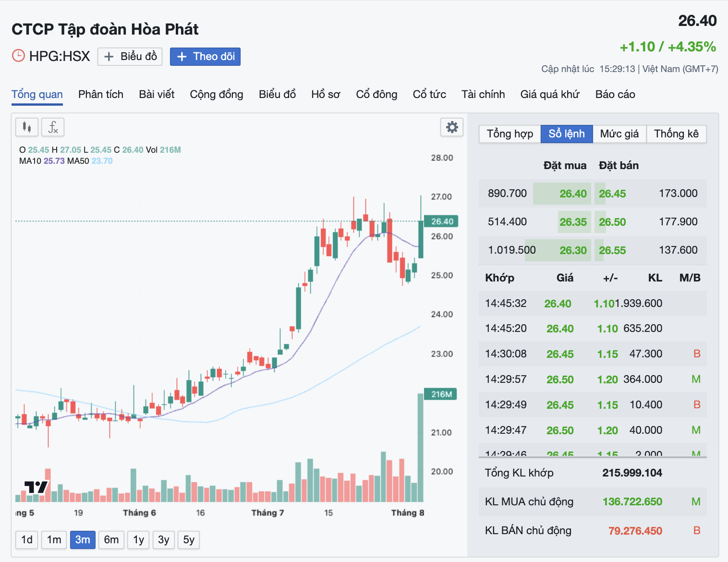Switch to the Cổ đông tab

[x=376, y=95]
